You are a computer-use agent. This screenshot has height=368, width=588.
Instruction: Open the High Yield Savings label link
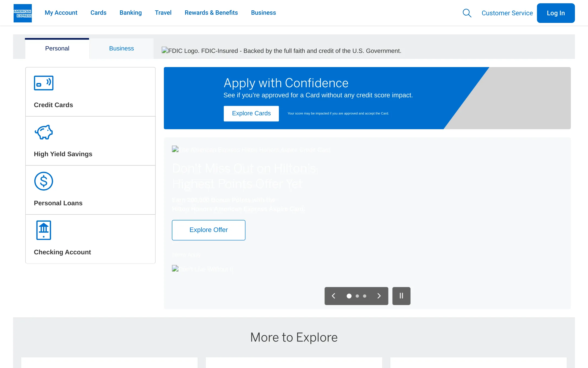[x=63, y=154]
